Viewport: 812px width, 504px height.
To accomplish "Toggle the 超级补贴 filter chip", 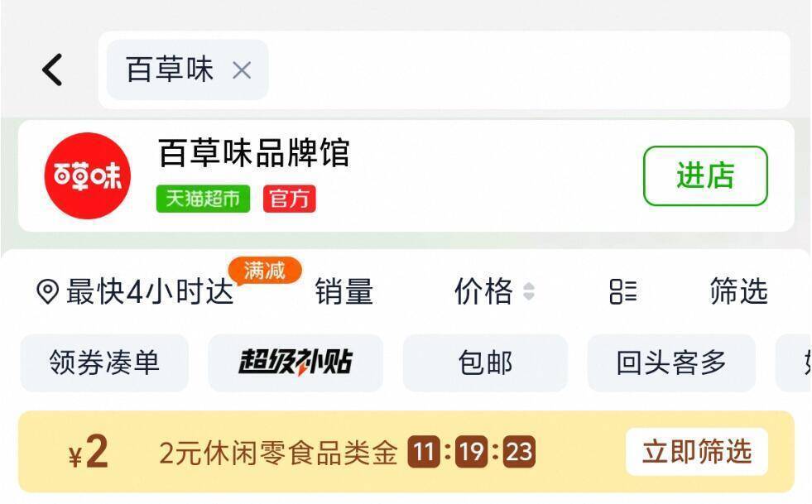I will [x=295, y=362].
